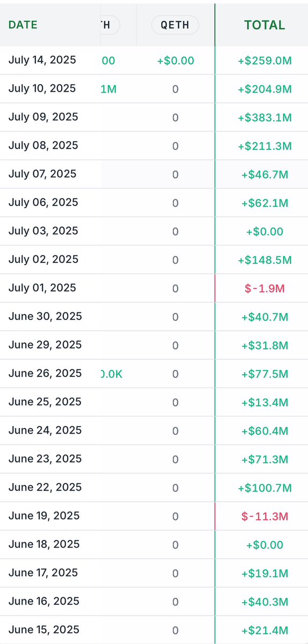Click the June 15, 2025 date cell
The height and width of the screenshot is (644, 308).
pyautogui.click(x=45, y=629)
